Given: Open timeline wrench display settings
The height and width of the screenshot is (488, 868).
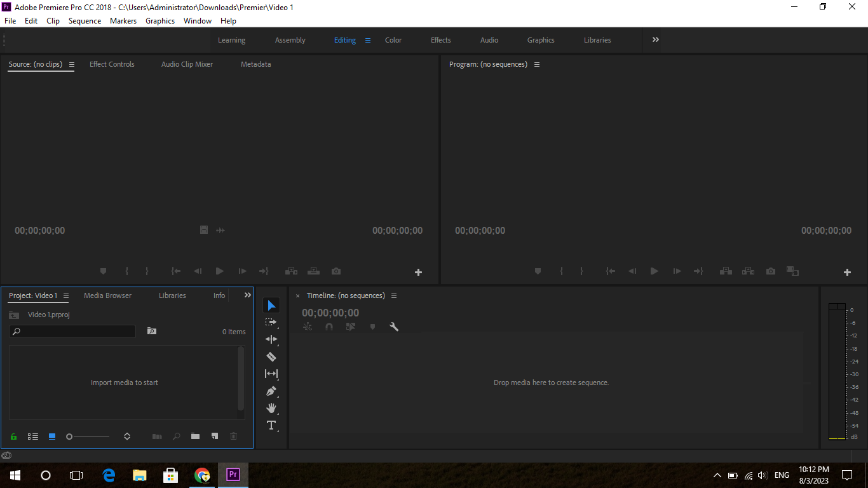Looking at the screenshot, I should point(394,327).
